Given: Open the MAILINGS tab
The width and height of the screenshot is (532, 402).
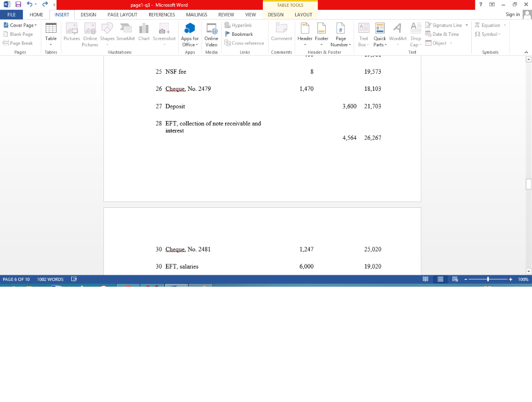Looking at the screenshot, I should point(197,15).
